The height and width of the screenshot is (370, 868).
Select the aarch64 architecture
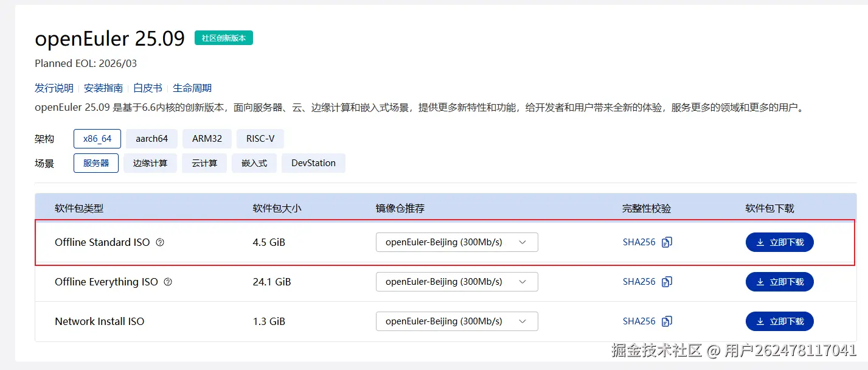pos(151,139)
